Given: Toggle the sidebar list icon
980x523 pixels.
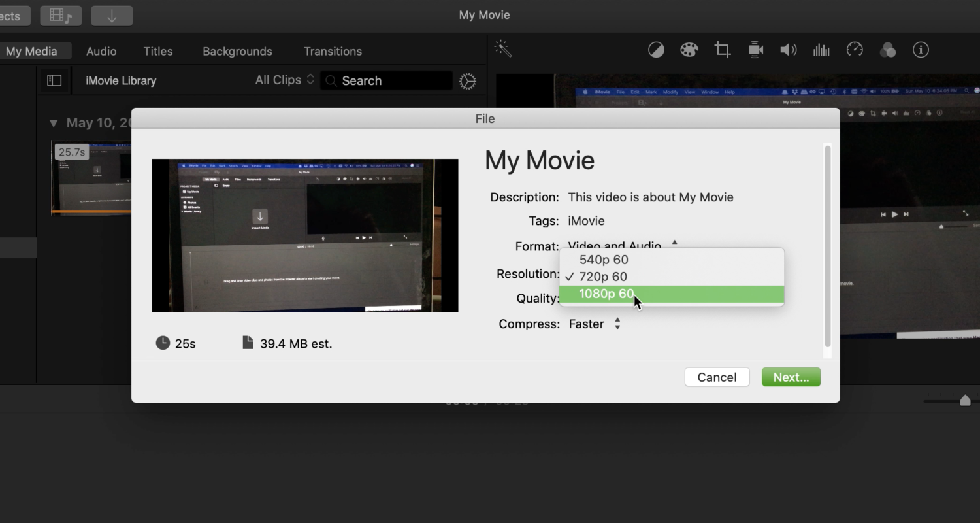Looking at the screenshot, I should (54, 80).
